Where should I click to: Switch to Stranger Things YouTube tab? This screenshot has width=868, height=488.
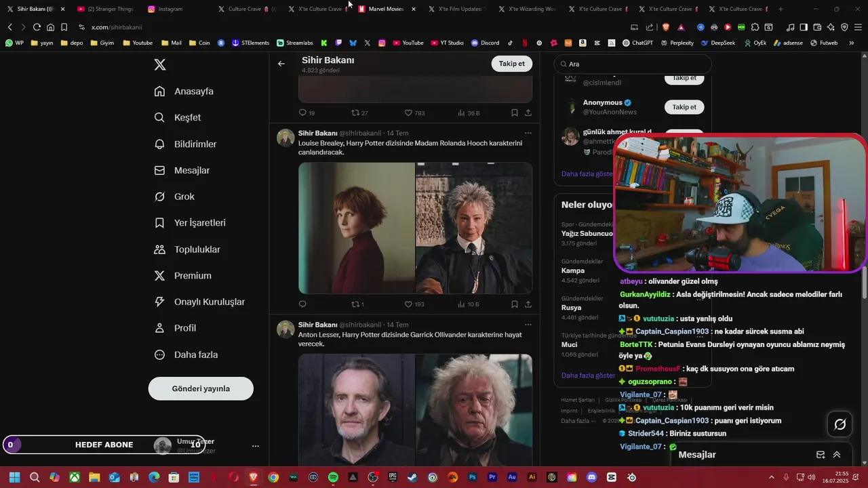[108, 9]
